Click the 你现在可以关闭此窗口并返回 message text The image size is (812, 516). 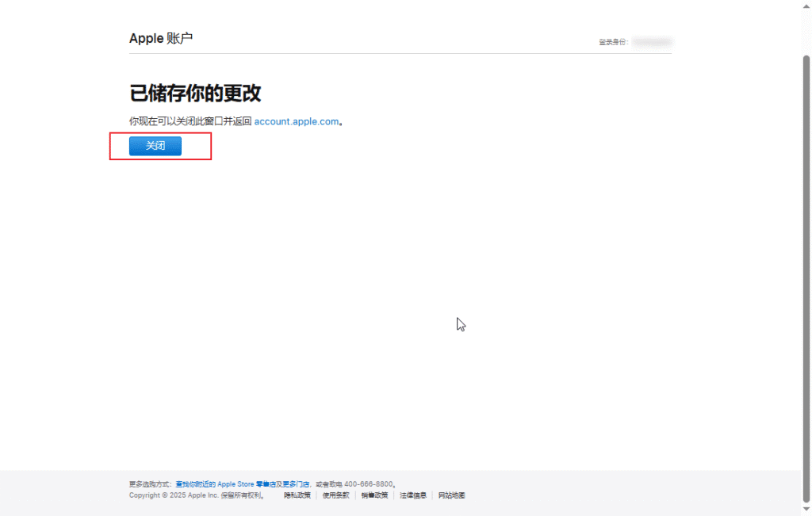click(190, 121)
